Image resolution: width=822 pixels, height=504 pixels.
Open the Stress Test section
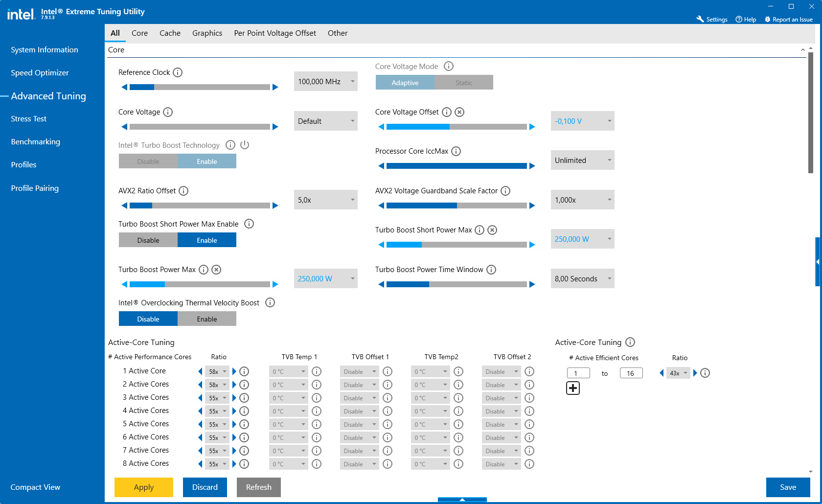(x=29, y=118)
